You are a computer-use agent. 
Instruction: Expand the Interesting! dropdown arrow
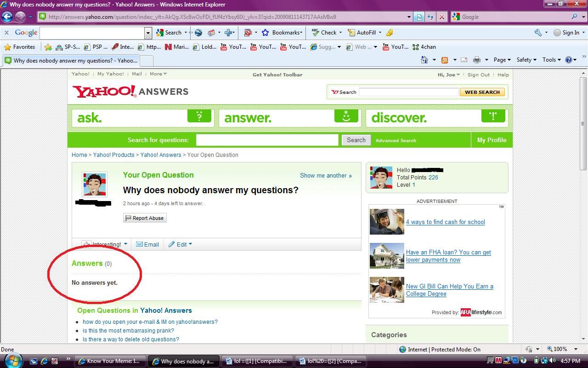tap(125, 244)
